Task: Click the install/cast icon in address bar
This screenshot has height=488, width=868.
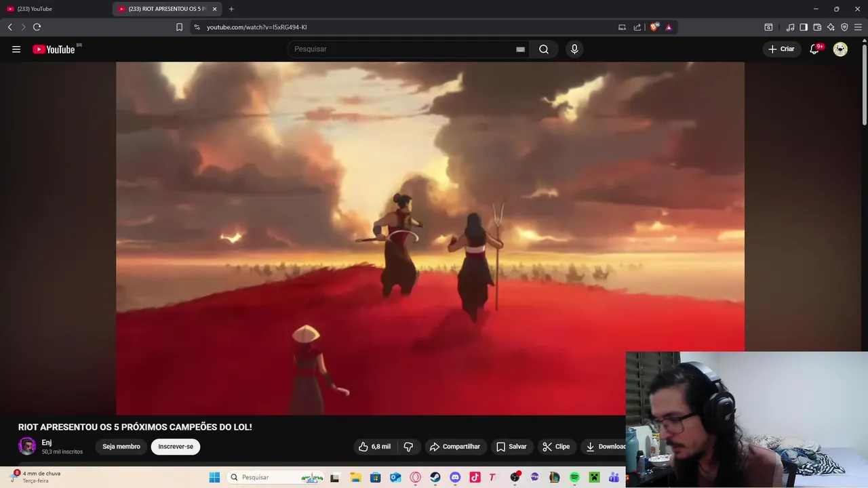Action: click(x=622, y=27)
